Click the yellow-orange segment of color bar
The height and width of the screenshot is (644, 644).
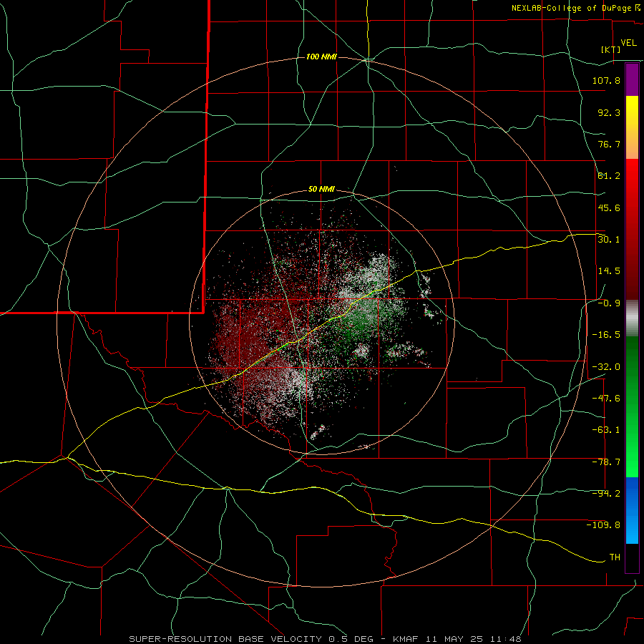[x=632, y=127]
